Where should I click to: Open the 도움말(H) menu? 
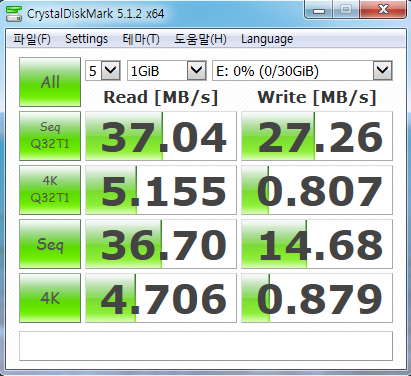click(x=200, y=39)
